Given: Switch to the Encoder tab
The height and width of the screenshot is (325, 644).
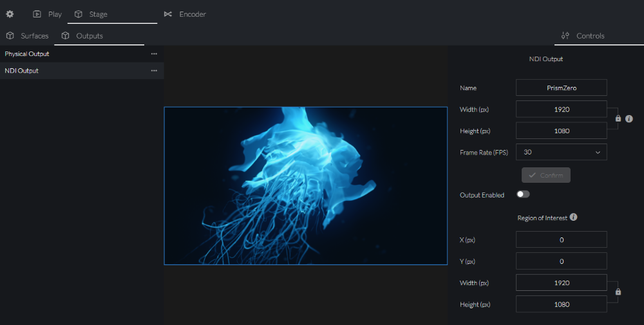Looking at the screenshot, I should (x=185, y=14).
